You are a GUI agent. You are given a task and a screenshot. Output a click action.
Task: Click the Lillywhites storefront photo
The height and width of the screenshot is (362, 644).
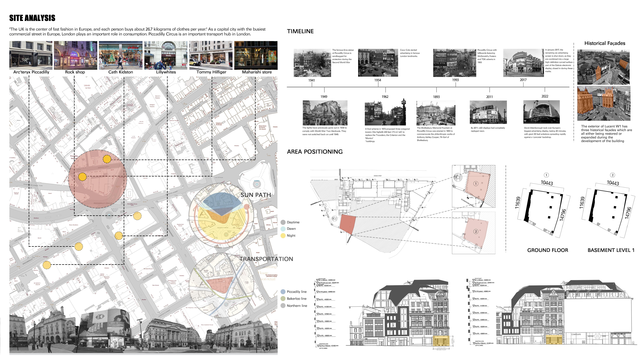click(166, 55)
